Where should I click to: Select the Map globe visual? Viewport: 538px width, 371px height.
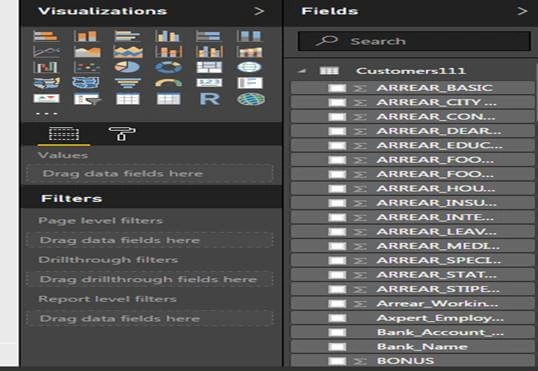coord(249,67)
